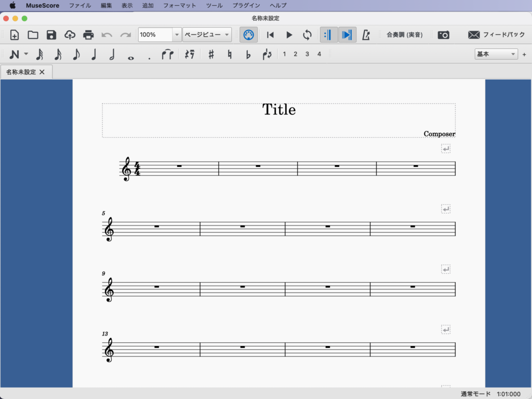
Task: Expand the 基本 workspace dropdown
Action: [x=496, y=54]
